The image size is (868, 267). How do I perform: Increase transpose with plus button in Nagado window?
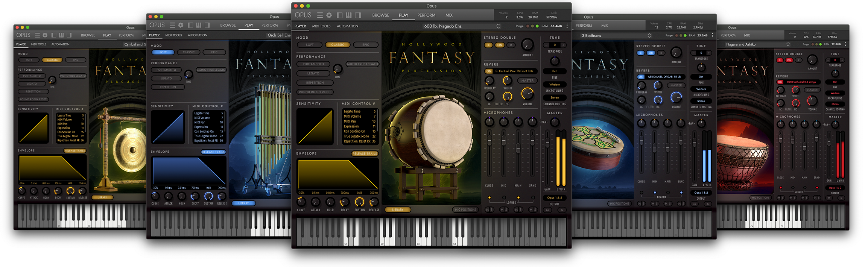click(563, 45)
